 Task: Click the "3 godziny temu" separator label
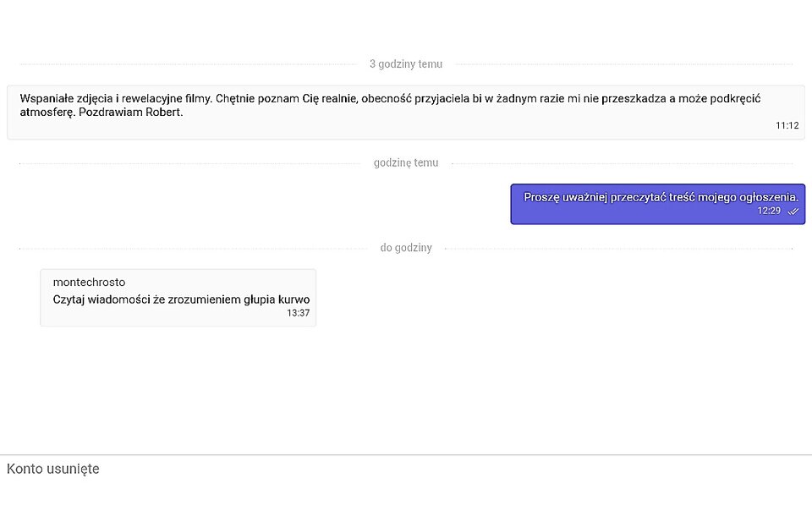tap(406, 64)
